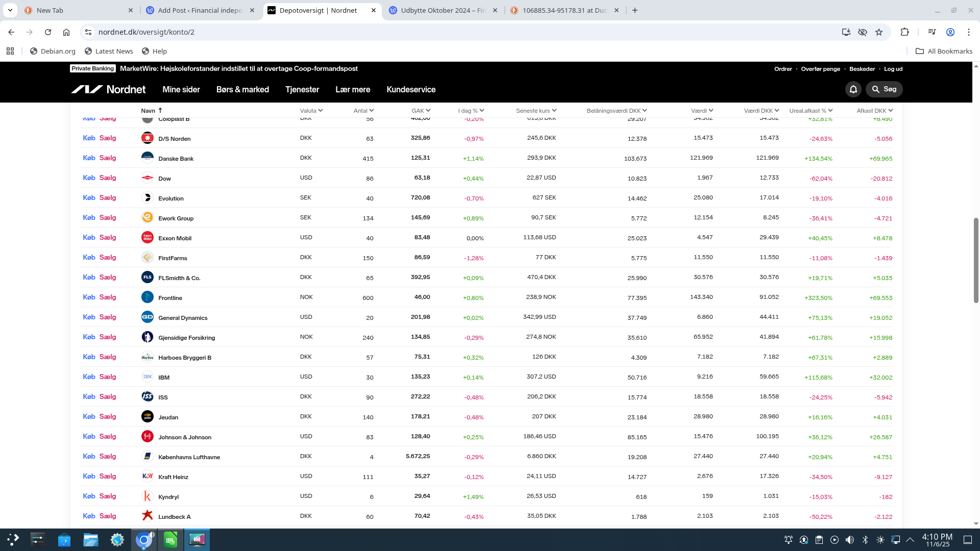
Task: Click the General Dynamics logo icon
Action: pyautogui.click(x=148, y=317)
